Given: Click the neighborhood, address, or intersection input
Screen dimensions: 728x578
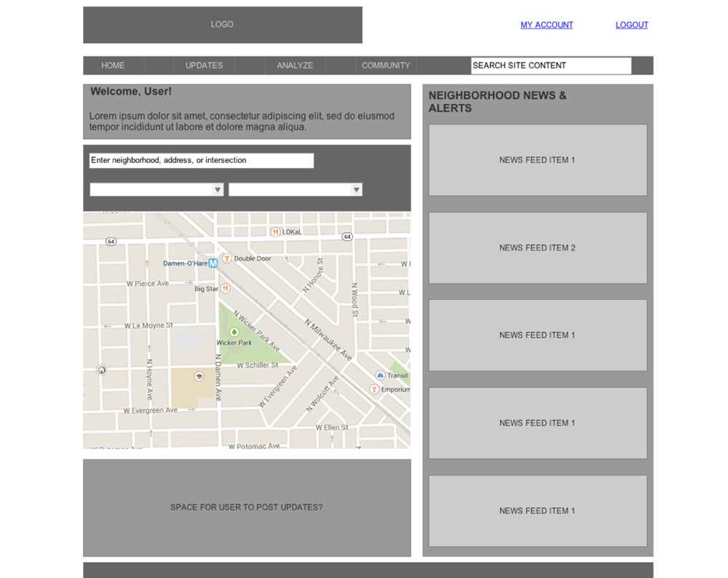Looking at the screenshot, I should pyautogui.click(x=202, y=160).
